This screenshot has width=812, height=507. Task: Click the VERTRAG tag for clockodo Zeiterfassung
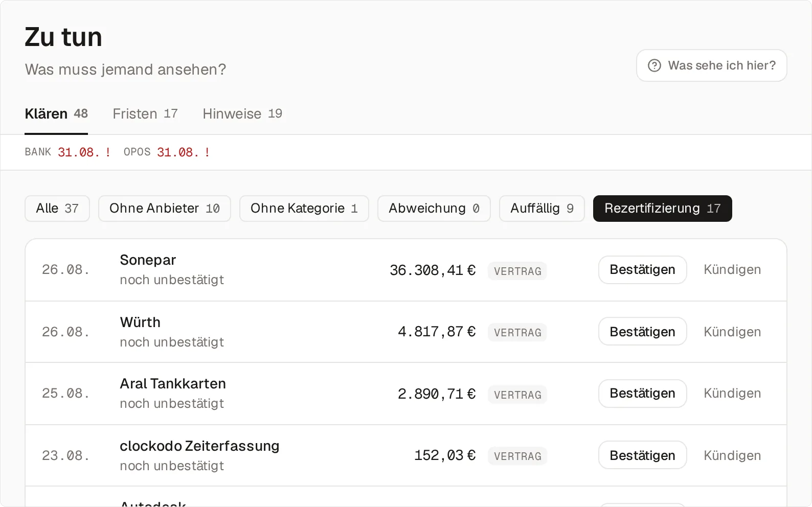517,456
